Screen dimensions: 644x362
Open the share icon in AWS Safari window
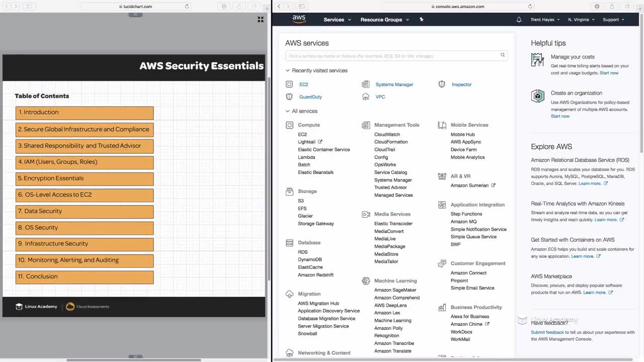[x=612, y=7]
